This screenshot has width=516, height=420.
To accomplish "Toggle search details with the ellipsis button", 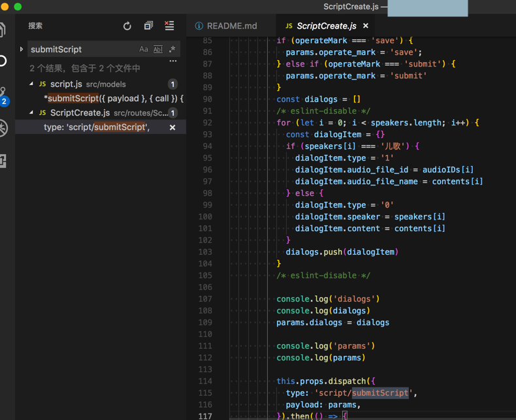I will 173,61.
